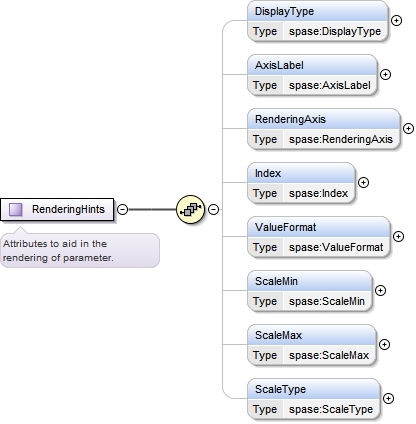Viewport: 416px width, 424px height.
Task: Expand the ValueFormat element plus icon
Action: pyautogui.click(x=398, y=236)
